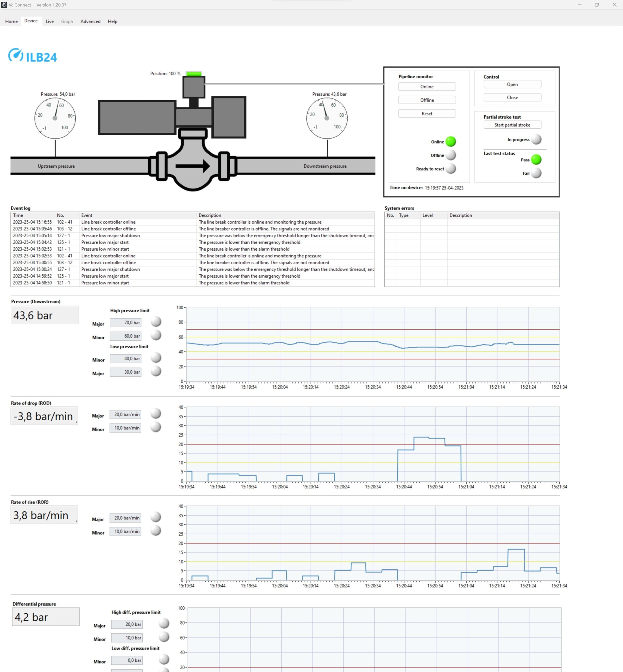Viewport: 623px width, 672px height.
Task: Toggle the Minor rate of drop alarm
Action: [156, 427]
